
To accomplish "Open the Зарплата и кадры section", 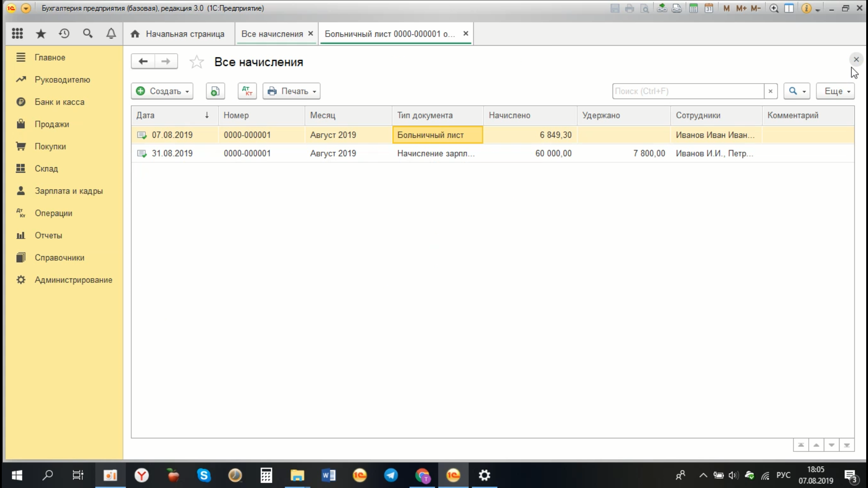I will [x=69, y=191].
